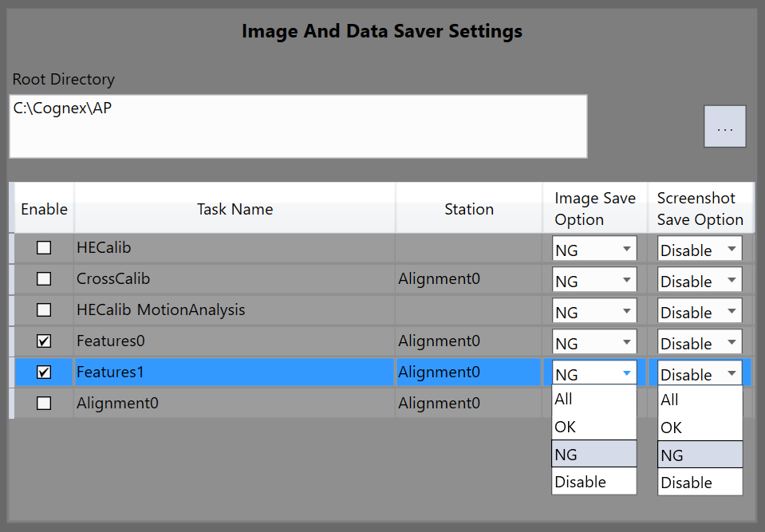
Task: Select Disable in Screenshot Save Option list
Action: point(700,483)
